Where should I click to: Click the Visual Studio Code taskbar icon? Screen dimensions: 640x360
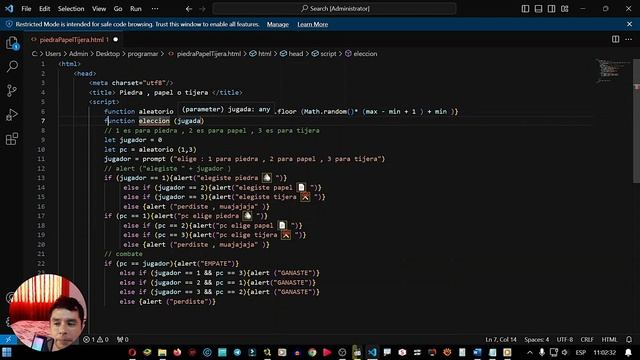(x=372, y=352)
